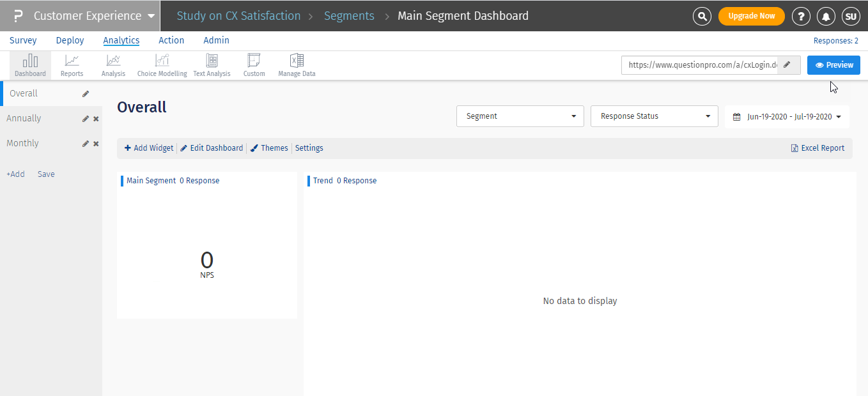Click the Manage Data icon
The image size is (868, 396).
(297, 65)
